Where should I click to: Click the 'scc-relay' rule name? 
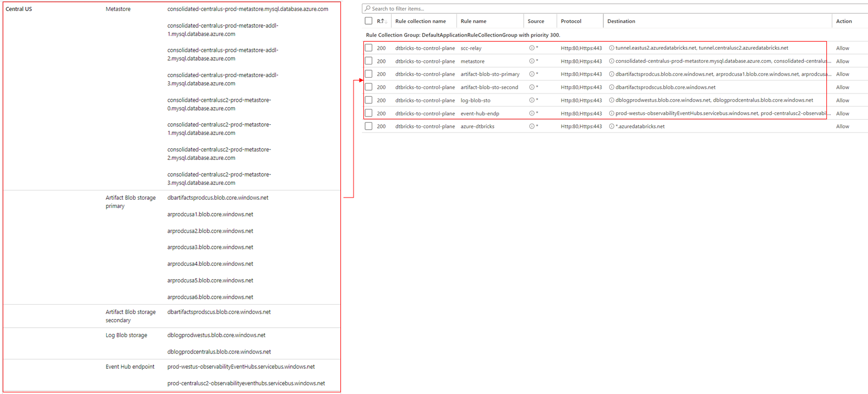coord(471,48)
